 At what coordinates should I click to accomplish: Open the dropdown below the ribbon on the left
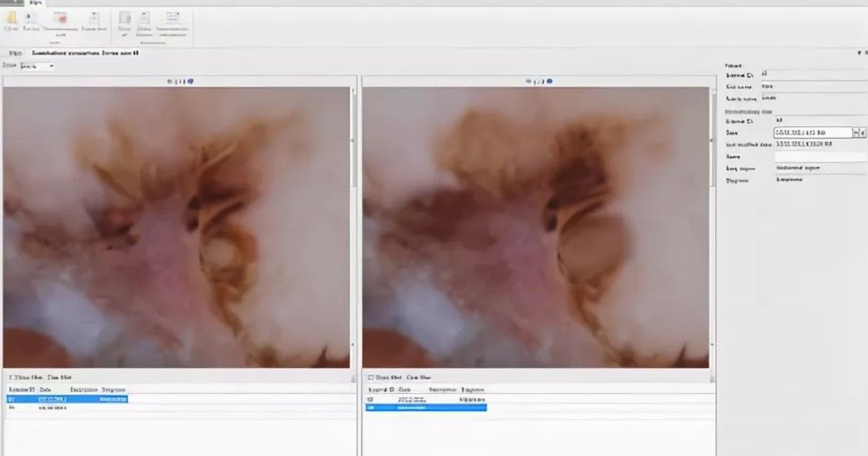point(37,66)
